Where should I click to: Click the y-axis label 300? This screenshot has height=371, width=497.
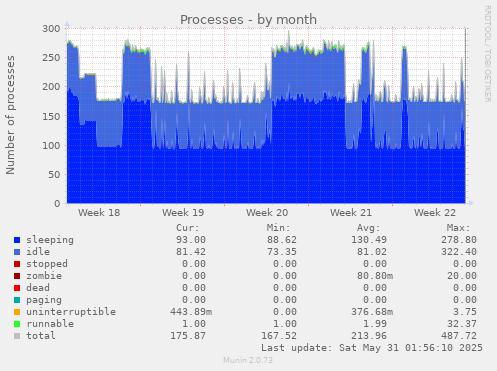pyautogui.click(x=51, y=29)
